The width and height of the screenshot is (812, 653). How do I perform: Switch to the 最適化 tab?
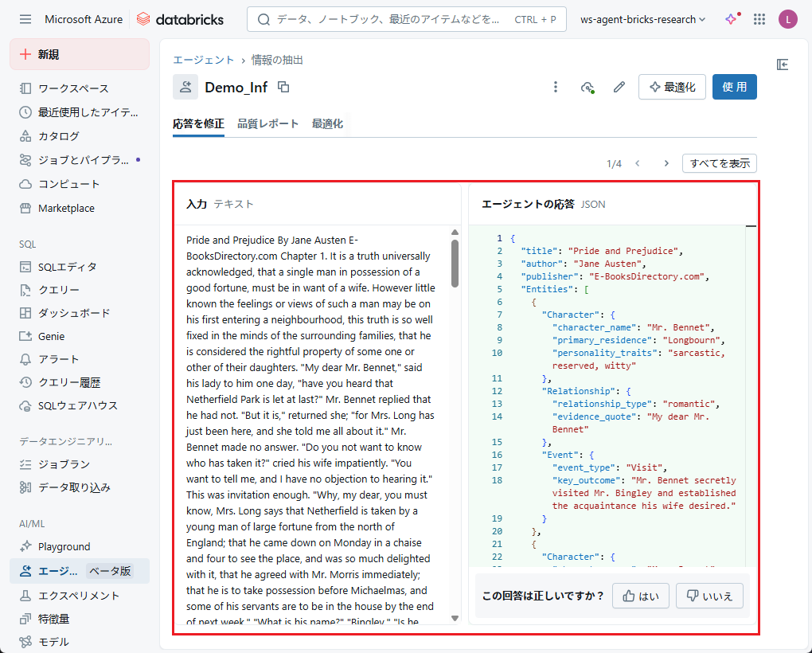click(327, 123)
